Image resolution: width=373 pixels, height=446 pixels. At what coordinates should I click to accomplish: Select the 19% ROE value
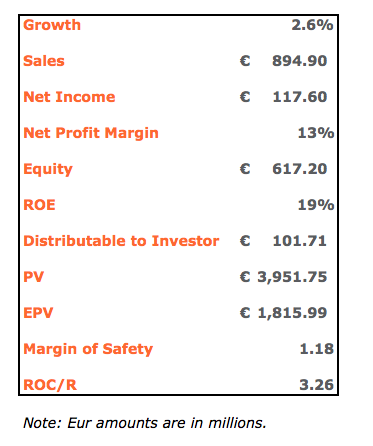pos(316,205)
